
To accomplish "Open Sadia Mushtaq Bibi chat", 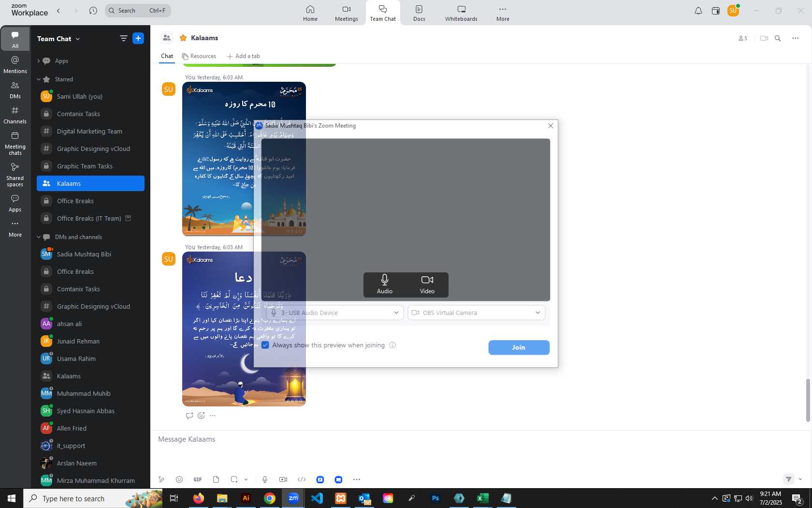I will pyautogui.click(x=90, y=254).
